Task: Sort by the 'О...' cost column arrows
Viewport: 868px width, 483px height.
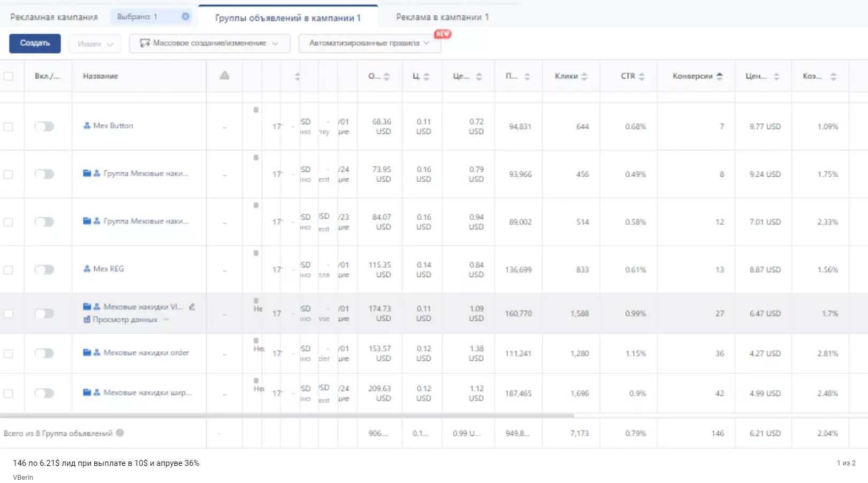Action: click(386, 76)
